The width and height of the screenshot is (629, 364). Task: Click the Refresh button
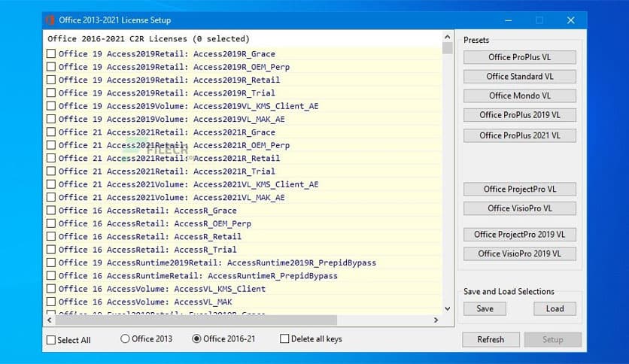[x=491, y=339]
